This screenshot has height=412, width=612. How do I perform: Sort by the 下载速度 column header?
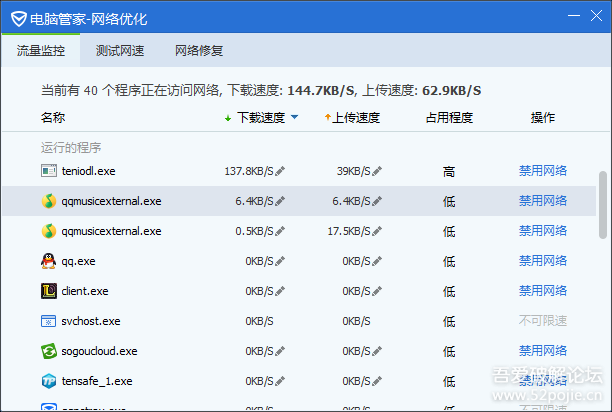[x=261, y=117]
